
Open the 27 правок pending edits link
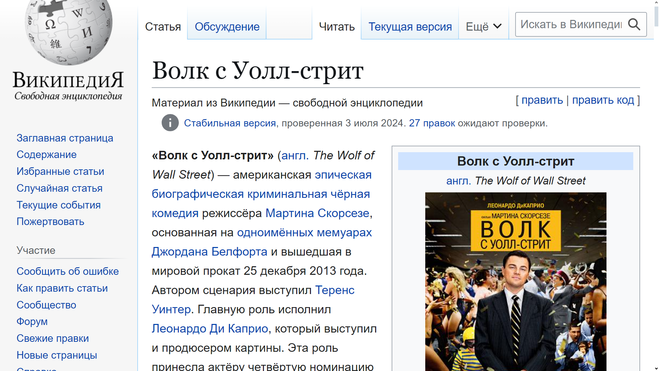click(x=432, y=123)
